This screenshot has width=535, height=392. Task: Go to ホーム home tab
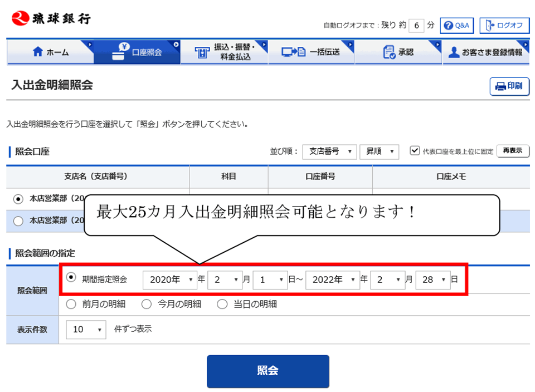(50, 52)
